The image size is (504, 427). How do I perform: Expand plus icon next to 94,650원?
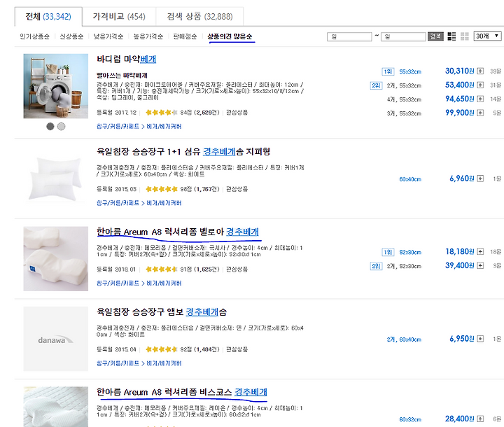(480, 99)
